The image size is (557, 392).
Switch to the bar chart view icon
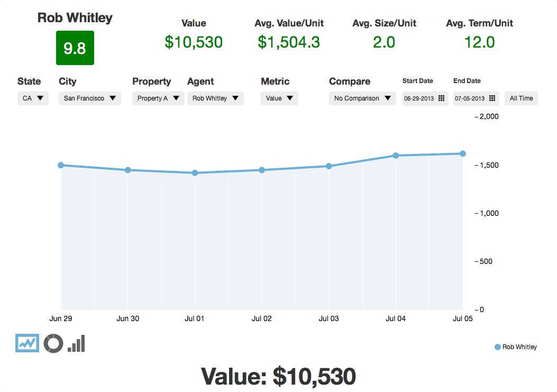point(76,343)
